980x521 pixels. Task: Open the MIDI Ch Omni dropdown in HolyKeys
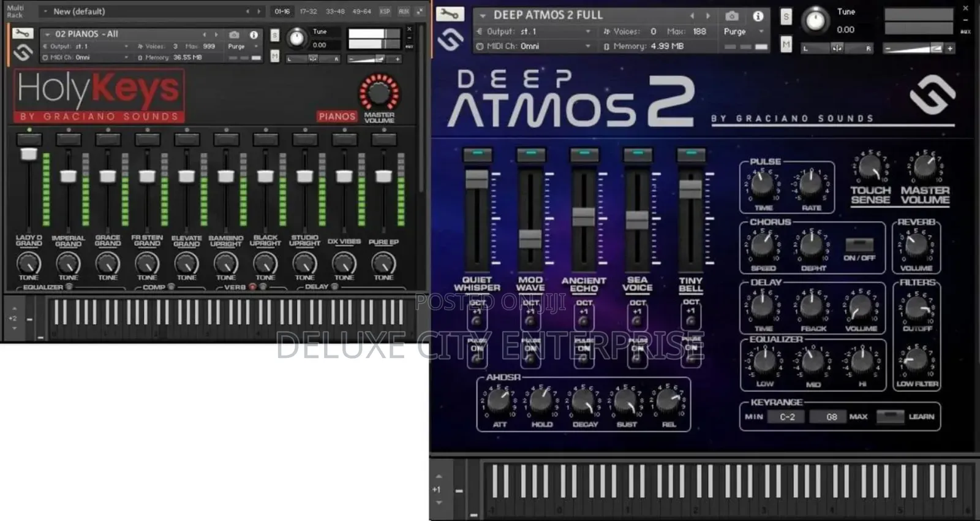click(x=86, y=58)
